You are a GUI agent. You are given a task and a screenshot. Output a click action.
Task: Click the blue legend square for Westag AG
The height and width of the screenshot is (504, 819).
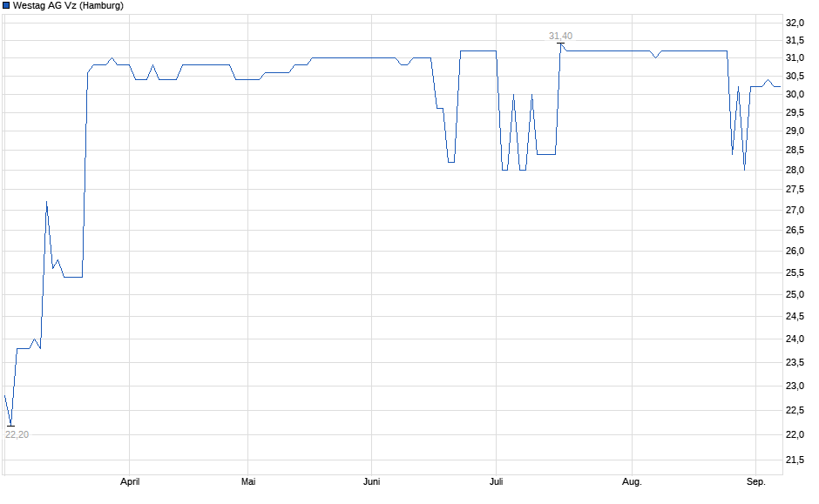(6, 6)
